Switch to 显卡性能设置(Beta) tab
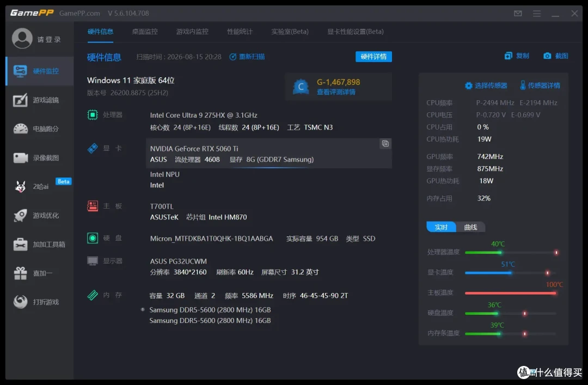This screenshot has height=385, width=588. coord(356,32)
